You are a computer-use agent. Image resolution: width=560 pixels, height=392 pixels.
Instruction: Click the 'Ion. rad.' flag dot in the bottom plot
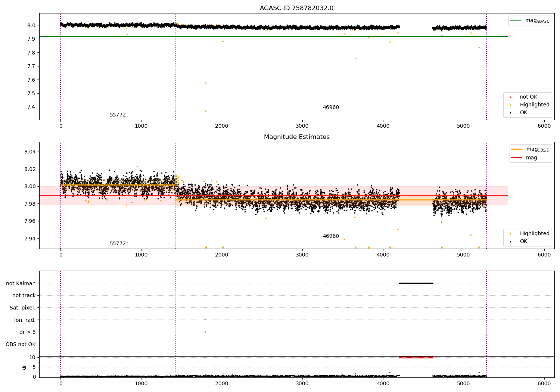[205, 320]
